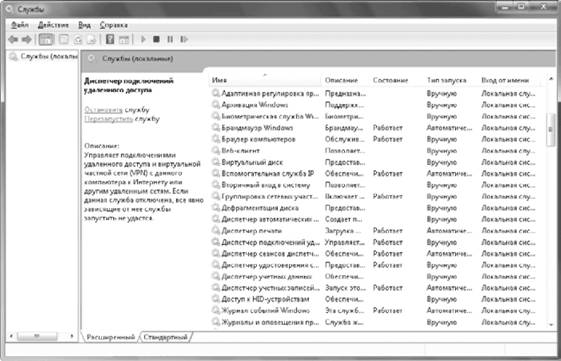Click the gear icon beside Виртуальный диск
The height and width of the screenshot is (361, 561).
click(215, 162)
